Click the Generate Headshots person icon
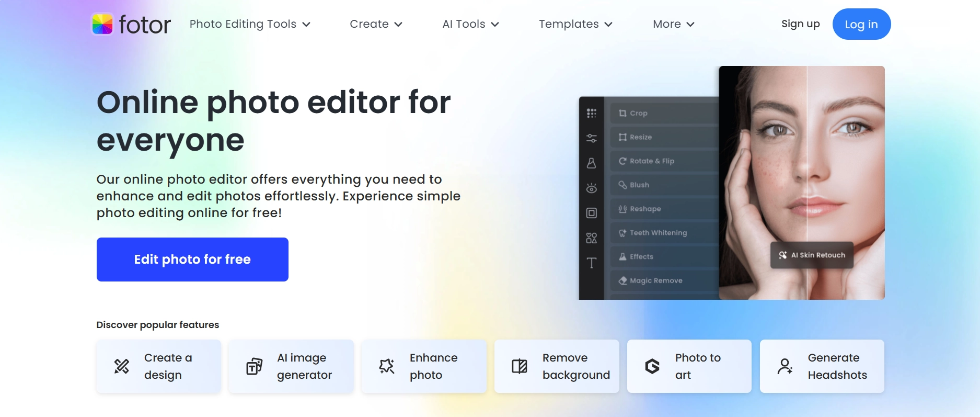980x417 pixels. [785, 366]
